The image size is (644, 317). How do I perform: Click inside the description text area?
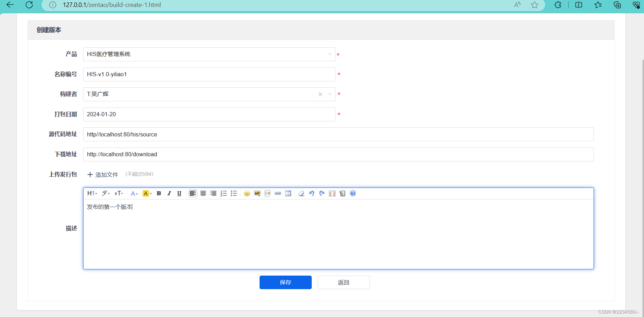click(338, 234)
